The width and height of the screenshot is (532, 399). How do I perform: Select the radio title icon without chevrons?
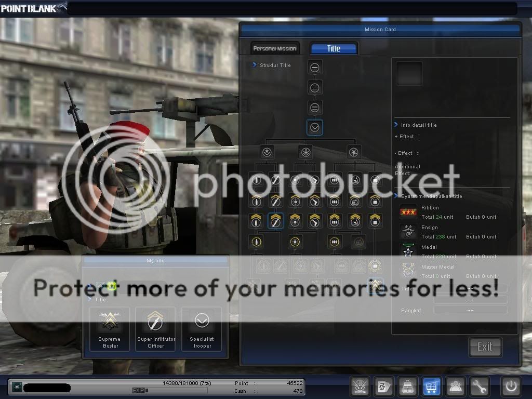(x=355, y=180)
